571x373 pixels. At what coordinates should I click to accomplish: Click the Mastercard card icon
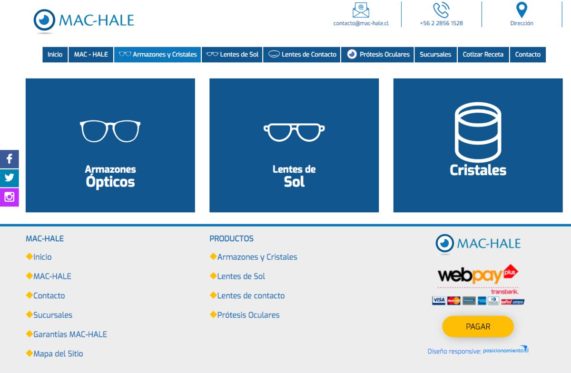[x=454, y=301]
